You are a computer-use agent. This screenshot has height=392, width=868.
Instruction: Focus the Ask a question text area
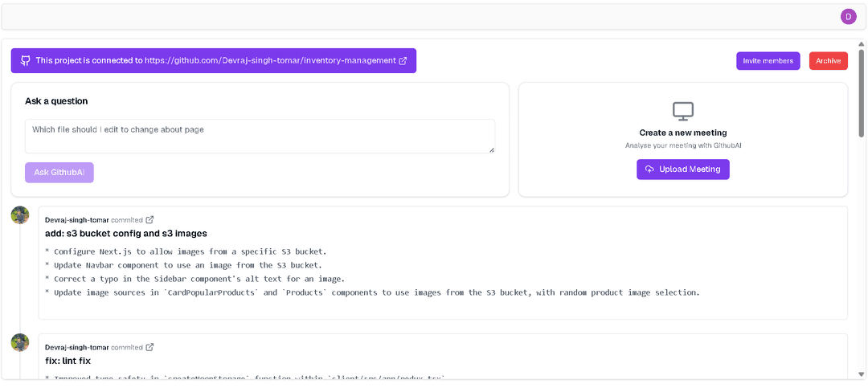coord(259,136)
